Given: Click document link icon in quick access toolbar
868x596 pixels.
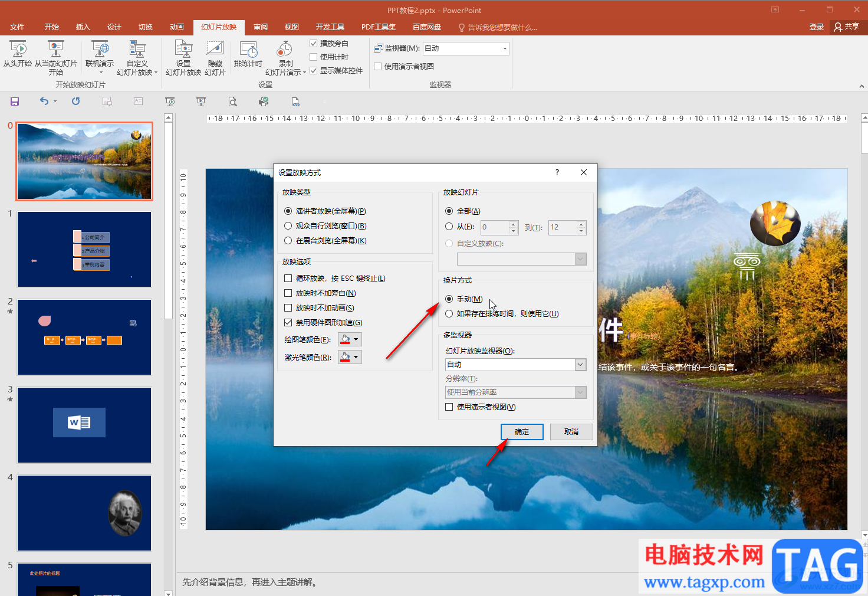Looking at the screenshot, I should (x=295, y=101).
